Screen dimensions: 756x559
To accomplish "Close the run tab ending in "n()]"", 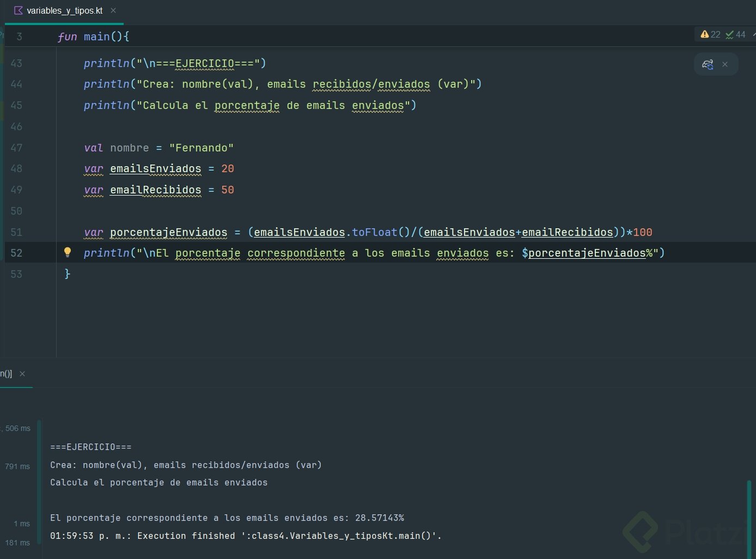I will [22, 374].
